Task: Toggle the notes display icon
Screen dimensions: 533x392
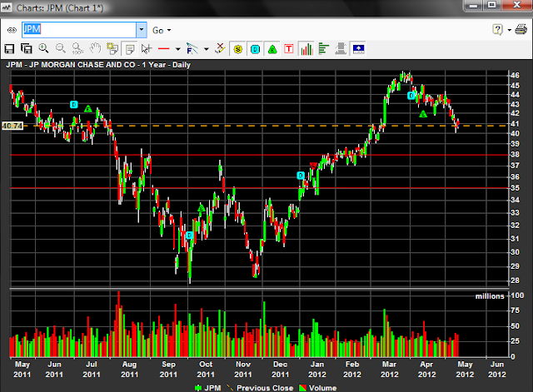Action: coord(130,49)
